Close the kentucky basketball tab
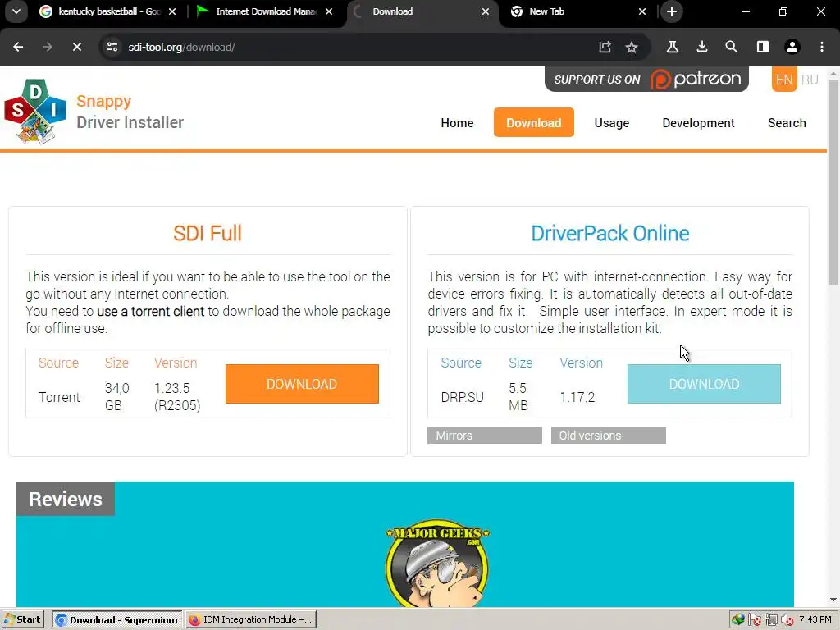 (x=172, y=11)
